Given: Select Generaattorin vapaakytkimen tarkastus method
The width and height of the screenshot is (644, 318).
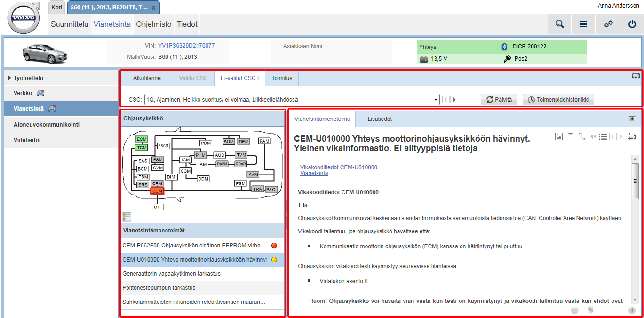Looking at the screenshot, I should pos(203,274).
